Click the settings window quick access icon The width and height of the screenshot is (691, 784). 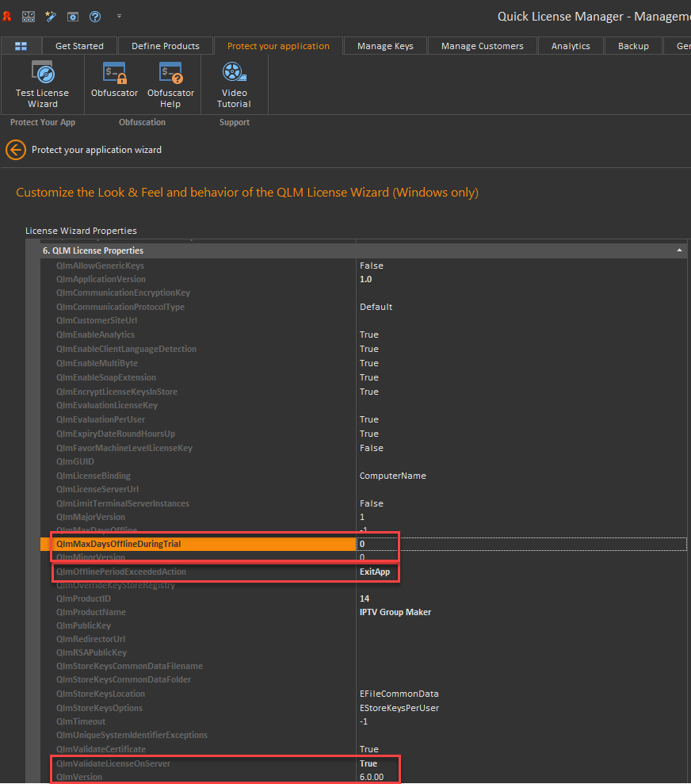click(x=73, y=17)
